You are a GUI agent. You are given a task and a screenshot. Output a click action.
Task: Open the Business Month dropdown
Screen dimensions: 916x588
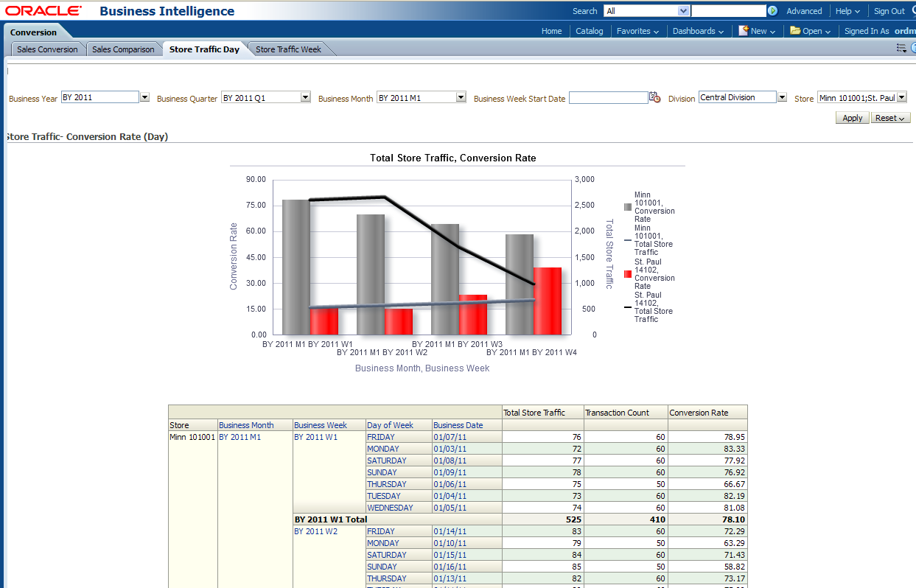461,97
